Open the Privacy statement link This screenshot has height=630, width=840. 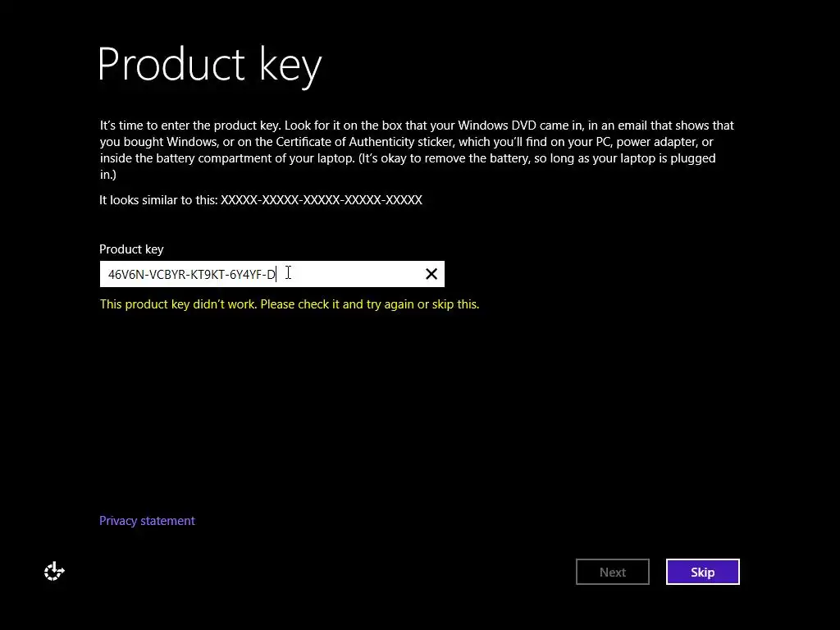pos(147,521)
